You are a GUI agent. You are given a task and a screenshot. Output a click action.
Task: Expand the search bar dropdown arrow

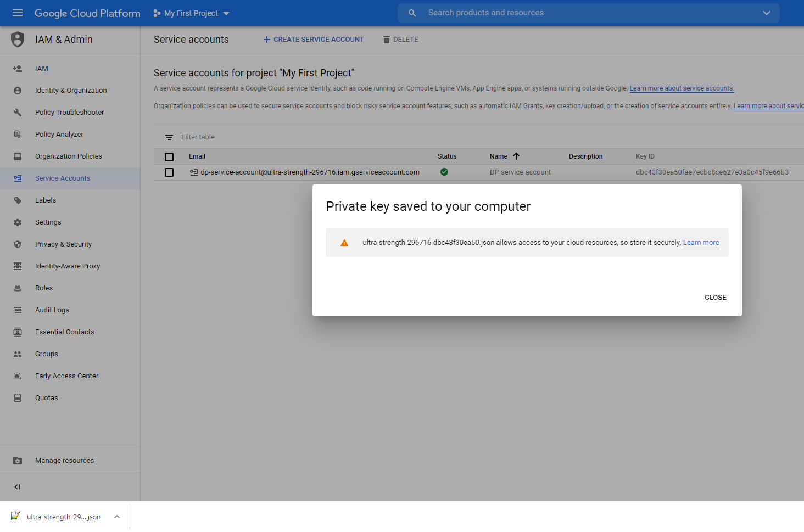(x=767, y=13)
